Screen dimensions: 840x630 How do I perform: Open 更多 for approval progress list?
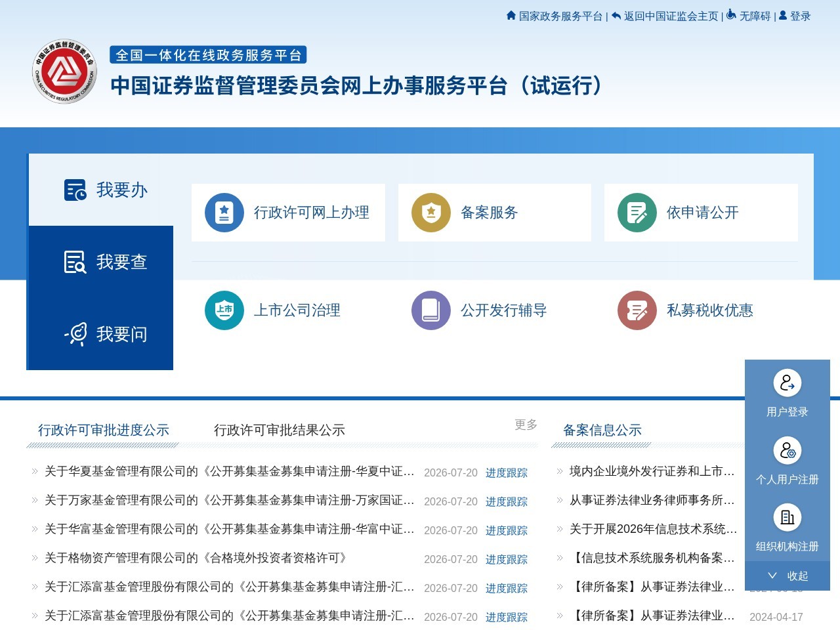click(x=526, y=425)
